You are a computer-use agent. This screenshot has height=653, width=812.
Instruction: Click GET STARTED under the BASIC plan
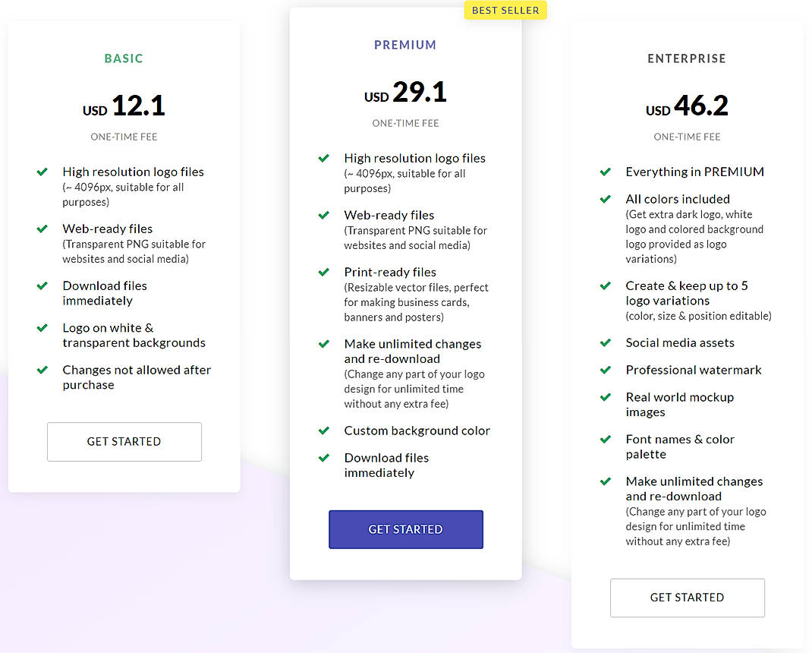(x=124, y=441)
